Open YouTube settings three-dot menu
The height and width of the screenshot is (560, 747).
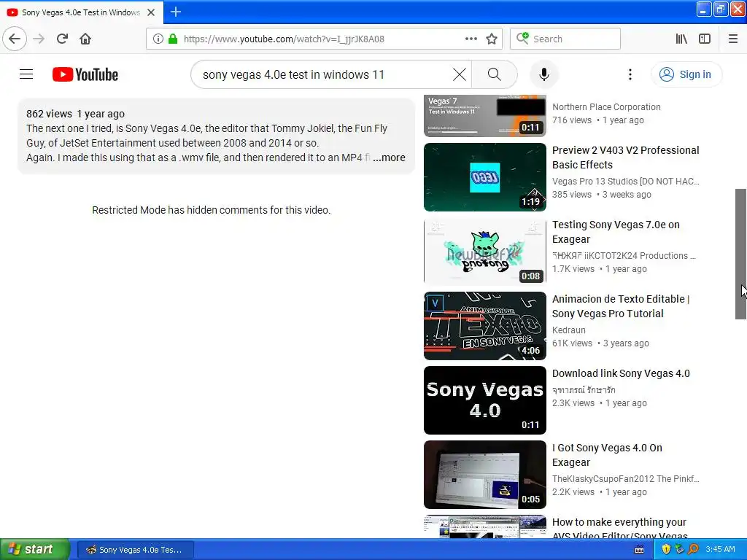(x=630, y=74)
